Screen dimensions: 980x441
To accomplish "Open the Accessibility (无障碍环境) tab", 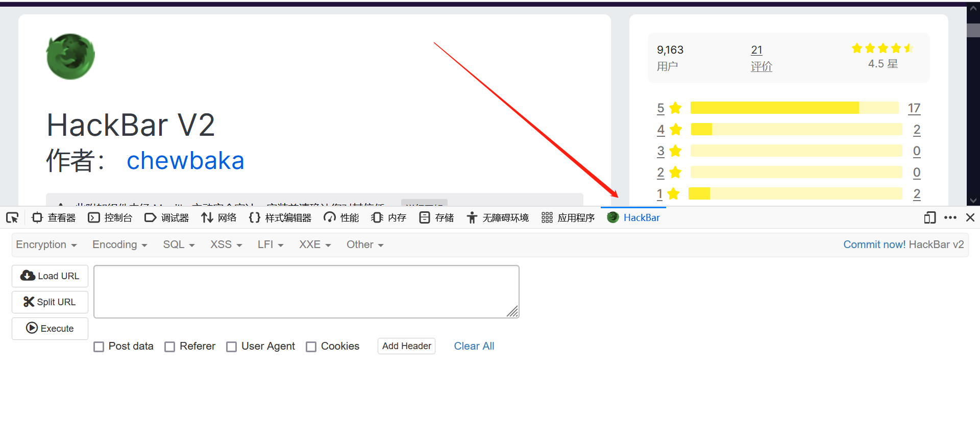I will 498,218.
